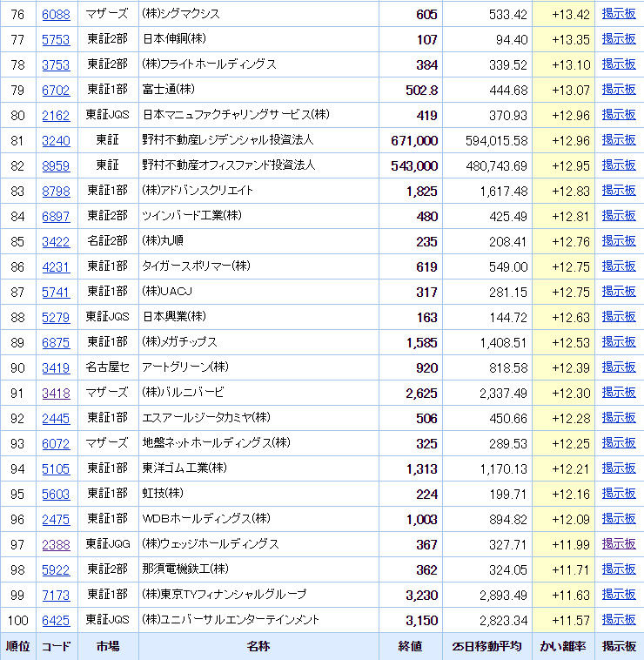Click the コード column header
644x660 pixels.
coord(57,646)
